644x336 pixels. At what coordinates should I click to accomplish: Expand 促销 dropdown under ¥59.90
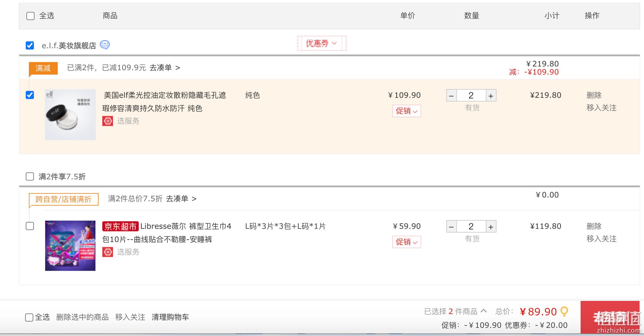coord(406,242)
